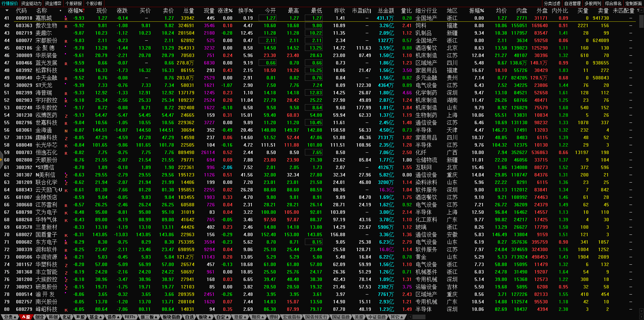Click the question mark help icon at top right
644x320 pixels.
coord(638,11)
